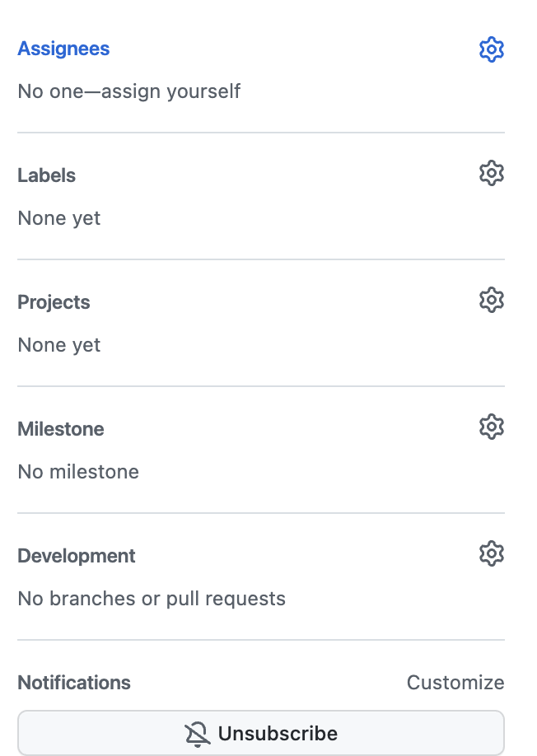Expand the Labels section heading
The height and width of the screenshot is (756, 537).
(47, 175)
